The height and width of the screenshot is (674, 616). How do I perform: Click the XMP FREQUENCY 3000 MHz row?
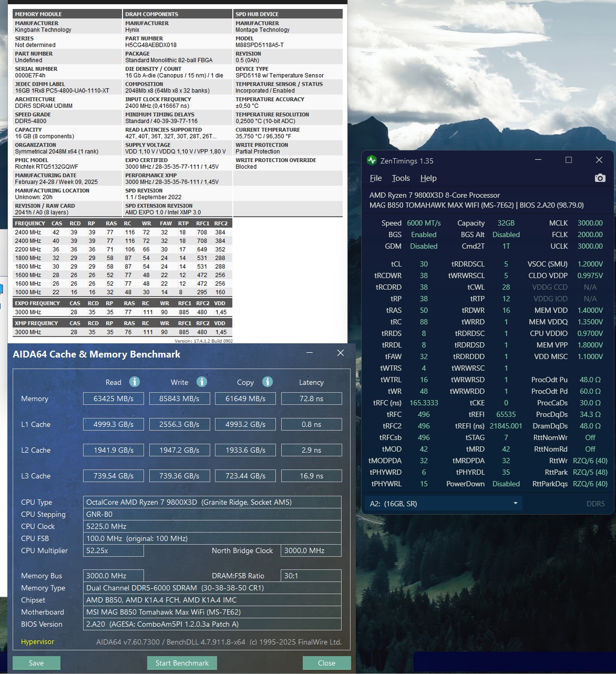123,332
